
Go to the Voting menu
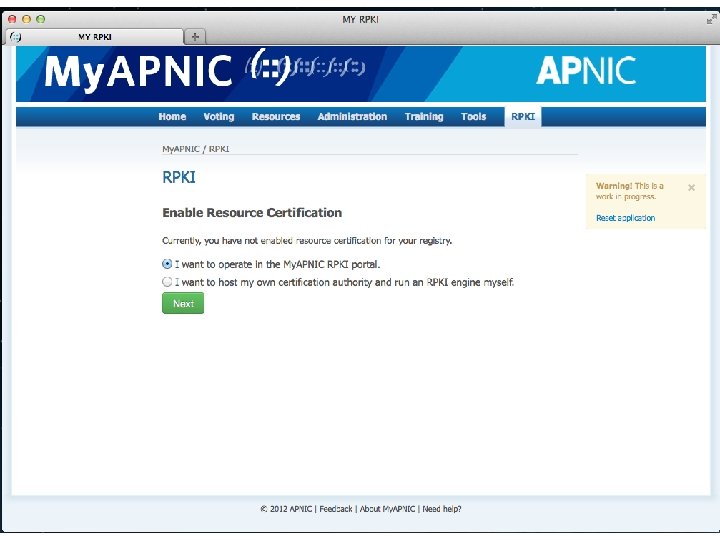219,117
